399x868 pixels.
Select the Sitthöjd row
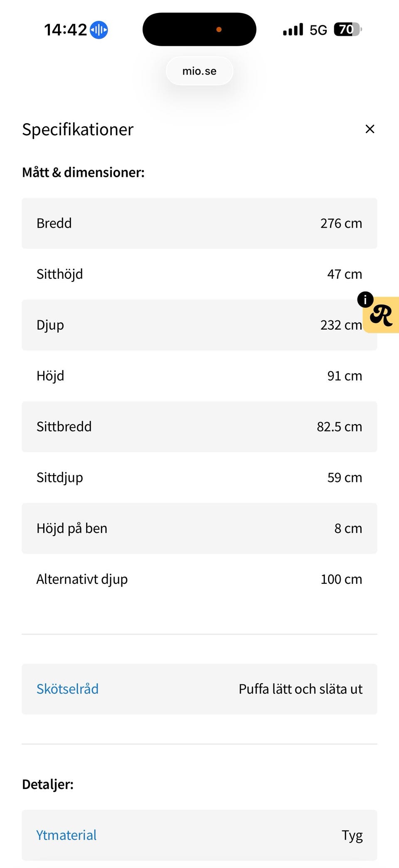coord(199,274)
